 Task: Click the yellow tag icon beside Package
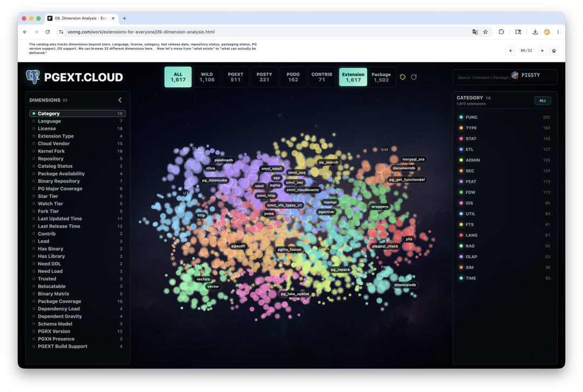click(x=403, y=77)
